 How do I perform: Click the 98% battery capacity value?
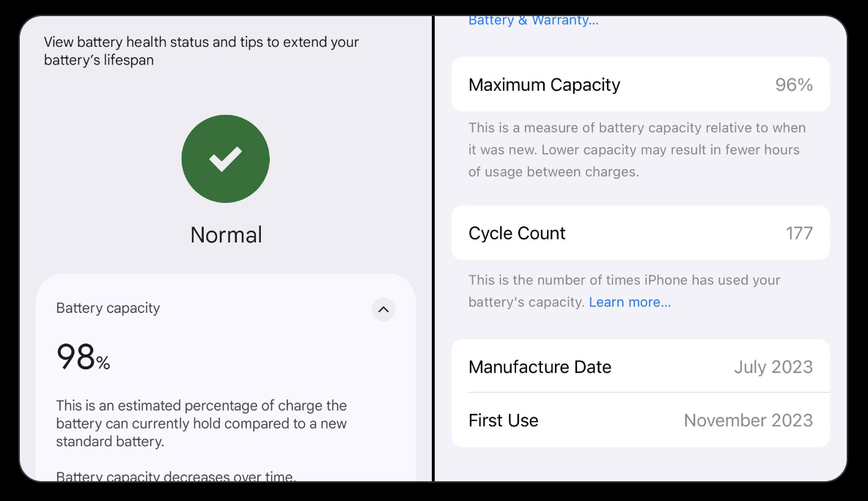pos(83,357)
